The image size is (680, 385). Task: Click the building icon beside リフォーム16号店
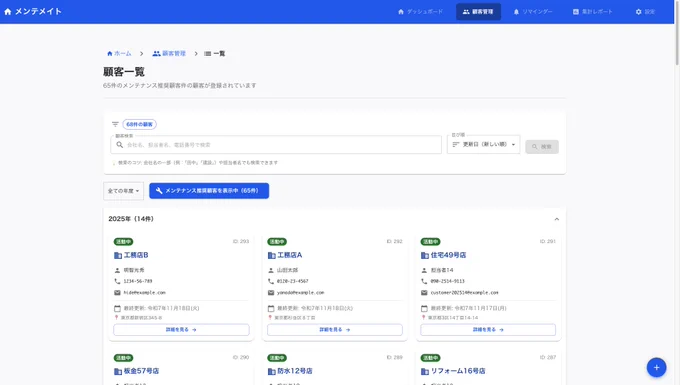[425, 372]
